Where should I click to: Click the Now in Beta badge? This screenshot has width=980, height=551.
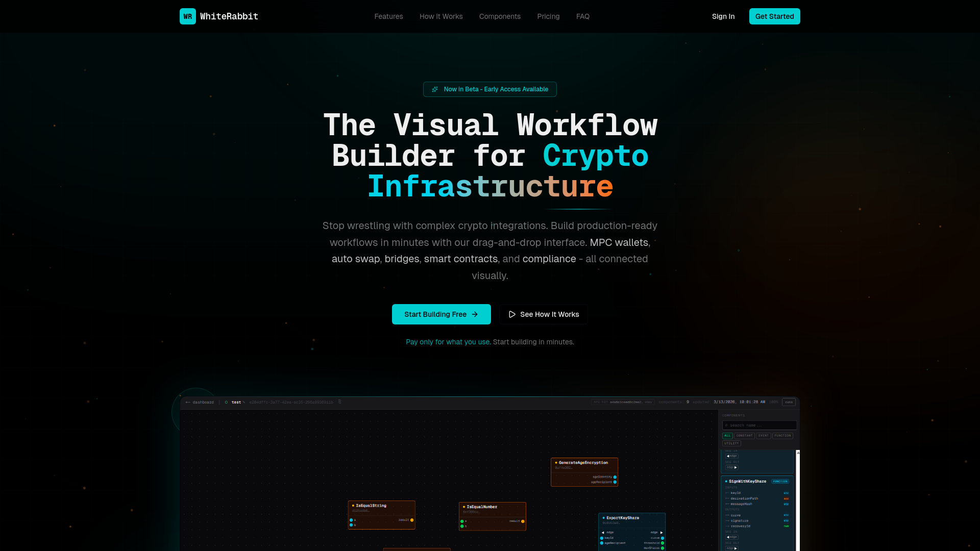click(x=490, y=89)
